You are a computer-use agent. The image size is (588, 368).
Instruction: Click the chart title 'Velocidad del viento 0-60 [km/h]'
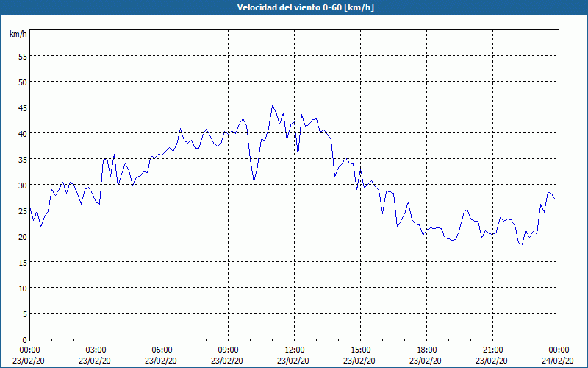[305, 7]
